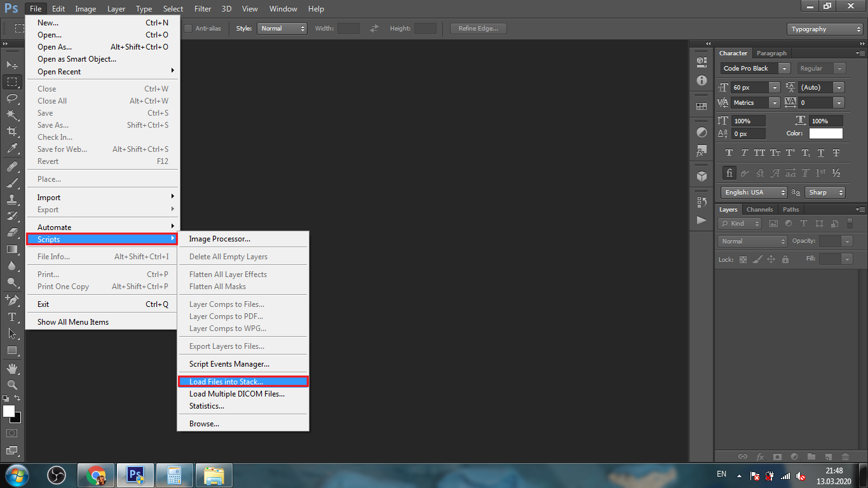This screenshot has width=868, height=488.
Task: Open the Actions play panel icon
Action: [x=702, y=220]
